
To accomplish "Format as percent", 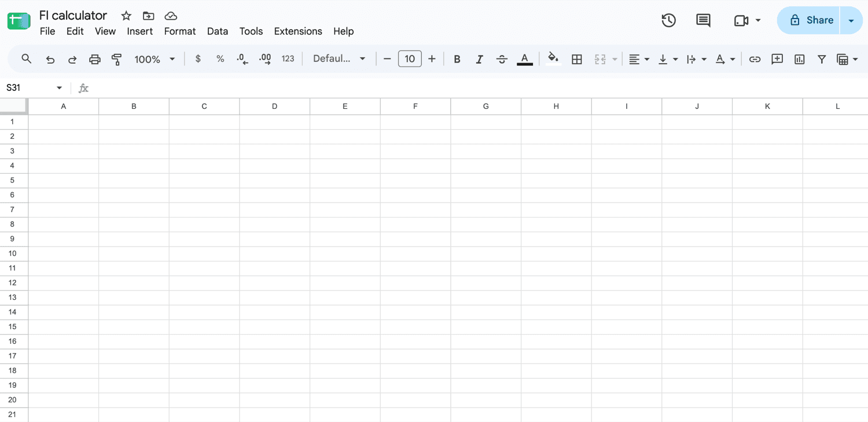I will point(220,58).
